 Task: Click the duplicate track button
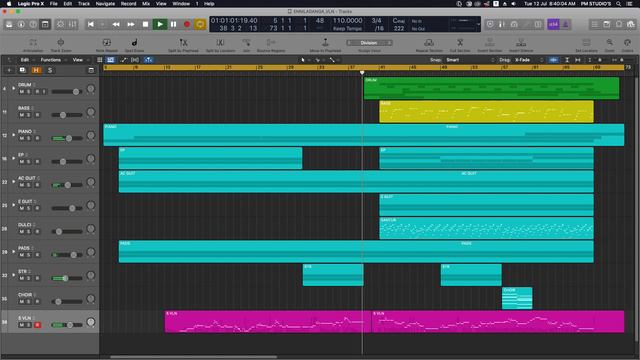click(x=22, y=70)
